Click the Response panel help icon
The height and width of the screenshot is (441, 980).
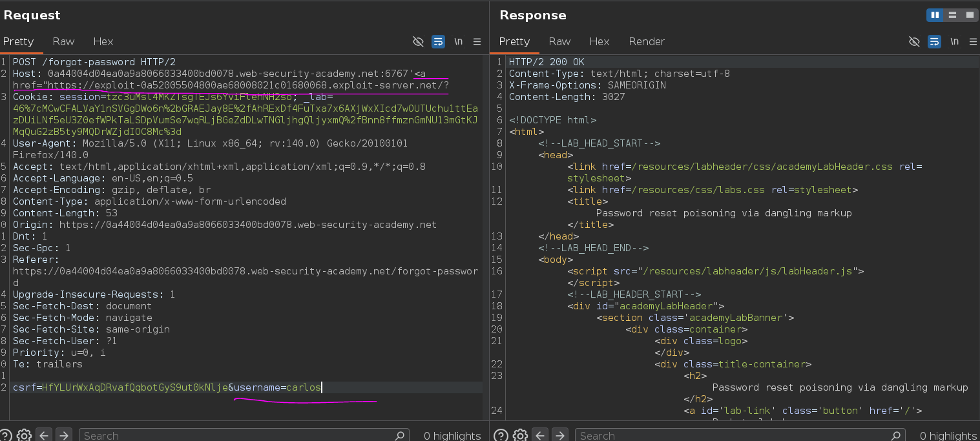pos(501,435)
